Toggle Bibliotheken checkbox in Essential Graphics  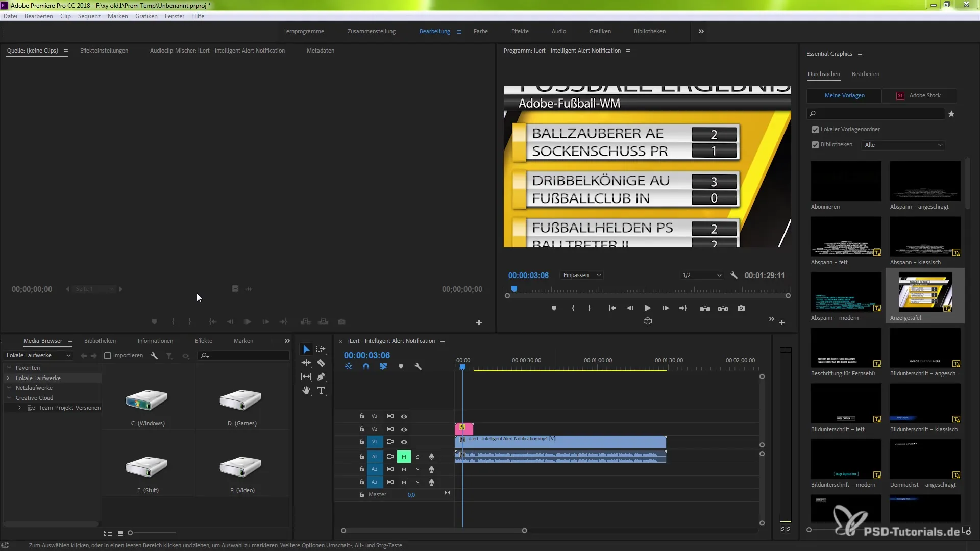click(x=815, y=145)
